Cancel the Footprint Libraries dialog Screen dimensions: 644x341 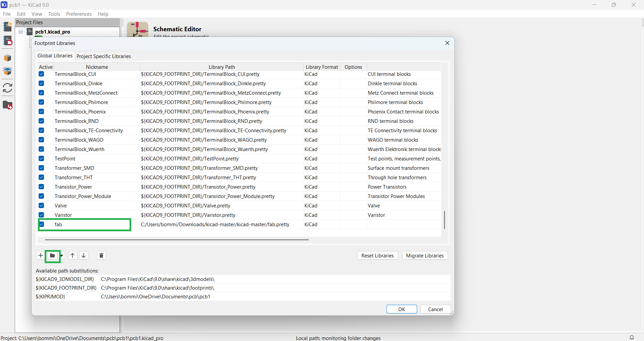(x=435, y=309)
